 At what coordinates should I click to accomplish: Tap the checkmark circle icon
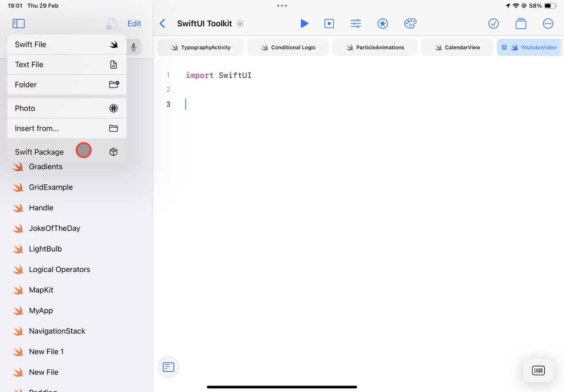493,24
